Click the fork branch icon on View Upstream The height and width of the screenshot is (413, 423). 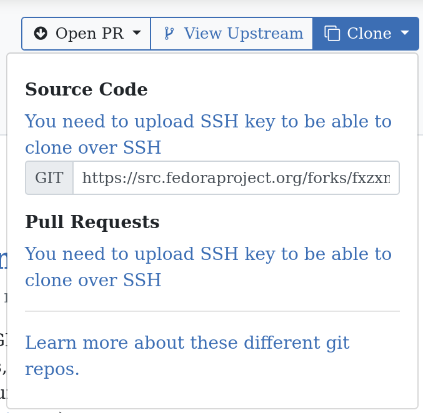pyautogui.click(x=169, y=34)
